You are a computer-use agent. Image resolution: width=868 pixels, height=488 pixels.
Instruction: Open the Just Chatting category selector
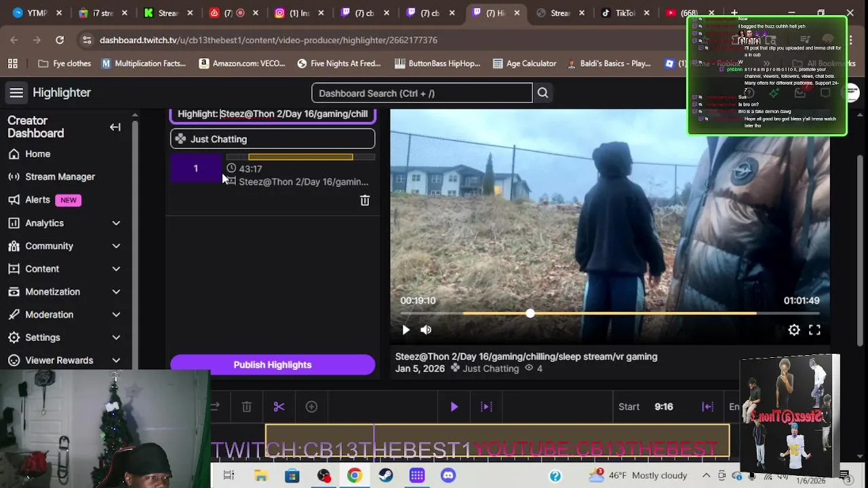click(273, 139)
